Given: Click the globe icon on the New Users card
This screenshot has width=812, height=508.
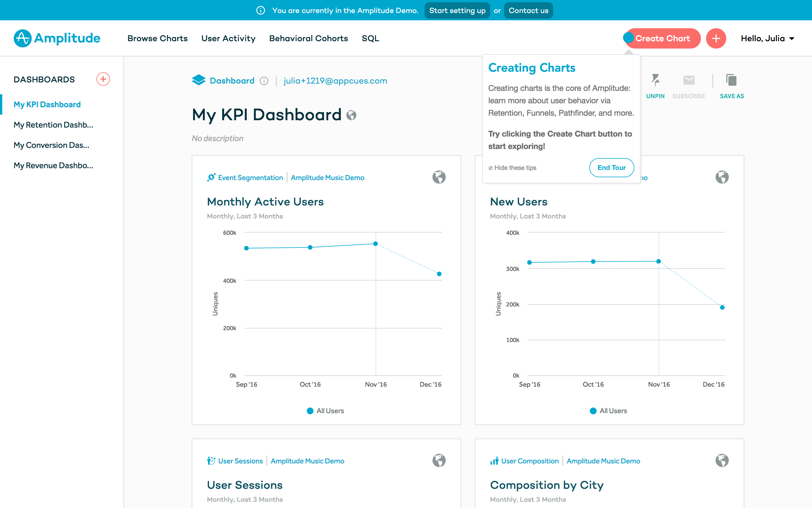Looking at the screenshot, I should [722, 177].
